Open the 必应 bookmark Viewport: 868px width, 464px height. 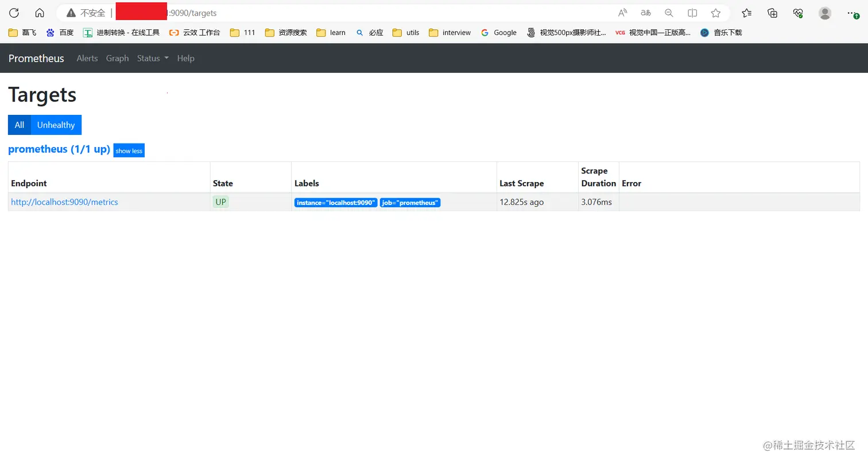click(369, 33)
